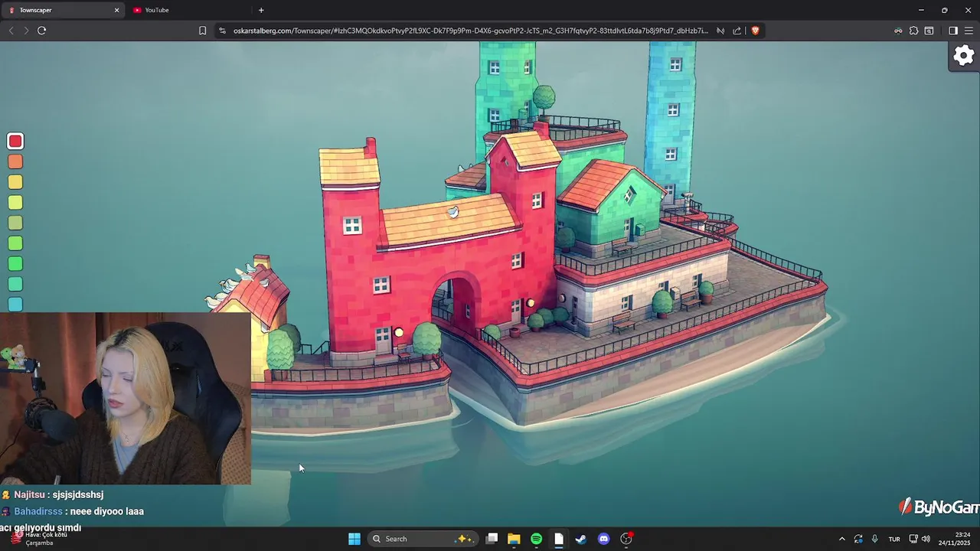Click the Najitsu chat message
980x551 pixels.
(52, 495)
